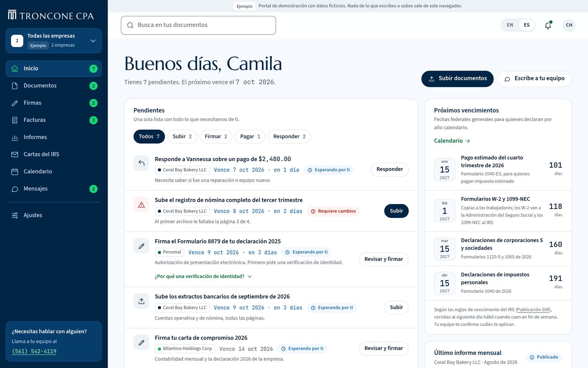Click Responder button for Vannessa task
The height and width of the screenshot is (368, 588).
tap(389, 169)
